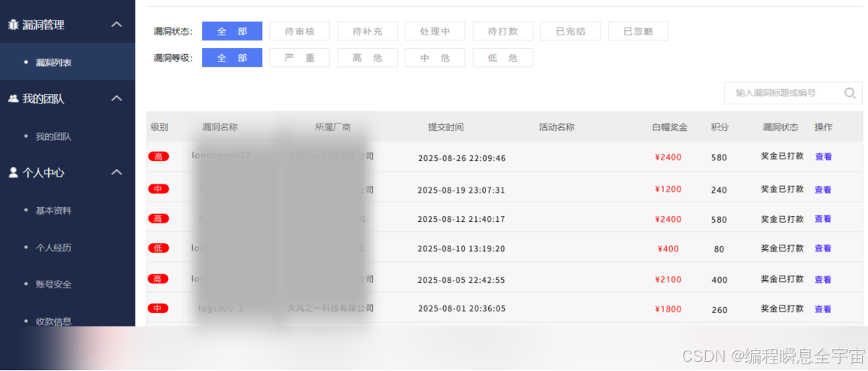Click the 白帽奖金 column header

point(669,127)
